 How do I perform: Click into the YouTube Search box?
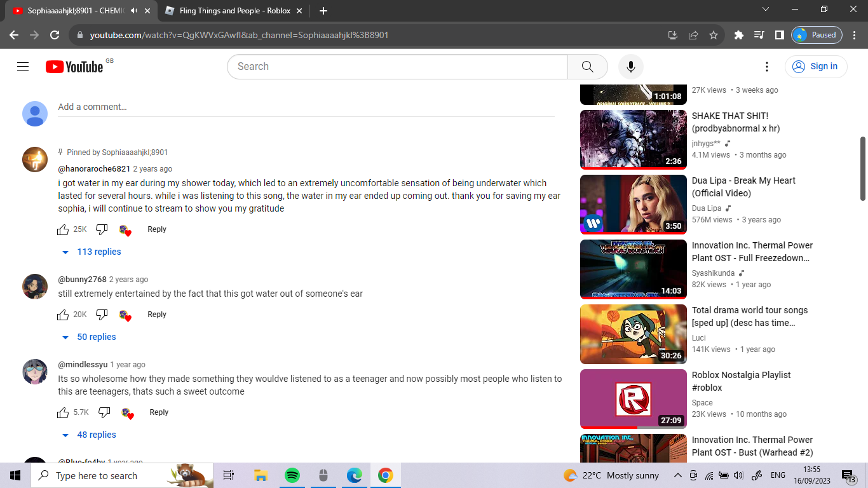(x=397, y=67)
